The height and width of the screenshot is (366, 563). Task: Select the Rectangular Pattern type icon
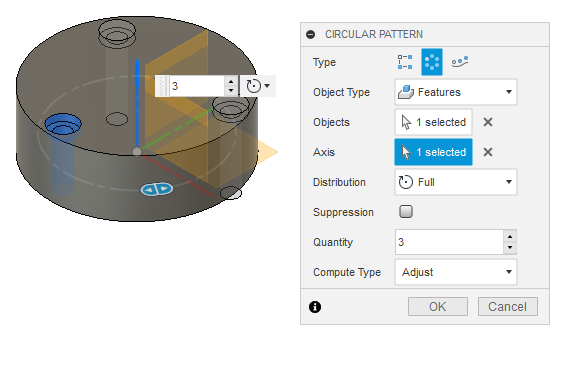click(x=405, y=62)
